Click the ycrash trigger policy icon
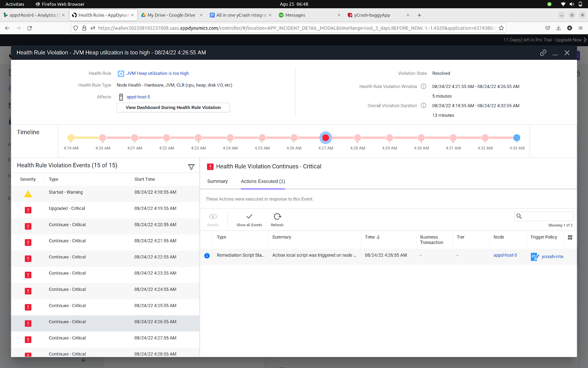This screenshot has width=588, height=368. pyautogui.click(x=535, y=256)
